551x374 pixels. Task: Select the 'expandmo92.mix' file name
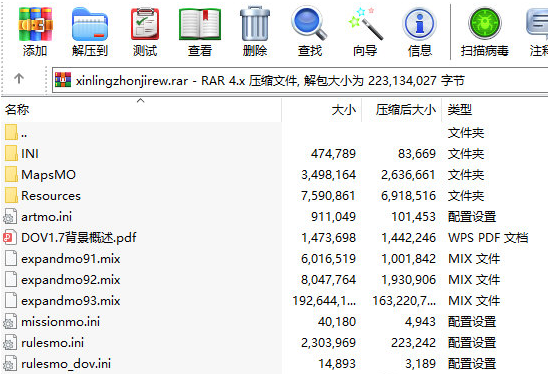click(x=71, y=280)
